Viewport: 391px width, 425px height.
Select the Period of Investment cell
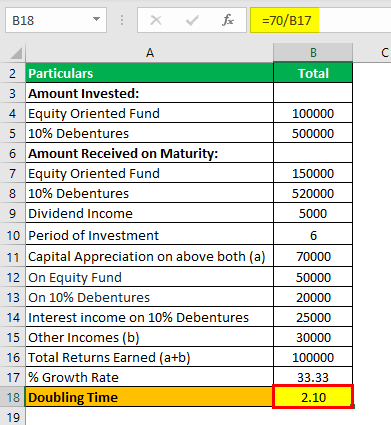click(x=149, y=234)
